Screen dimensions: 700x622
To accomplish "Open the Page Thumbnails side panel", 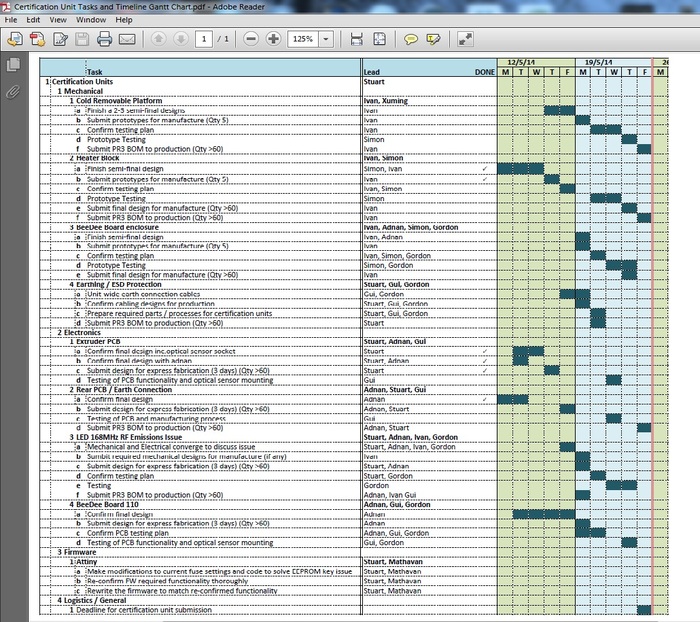I will point(13,65).
